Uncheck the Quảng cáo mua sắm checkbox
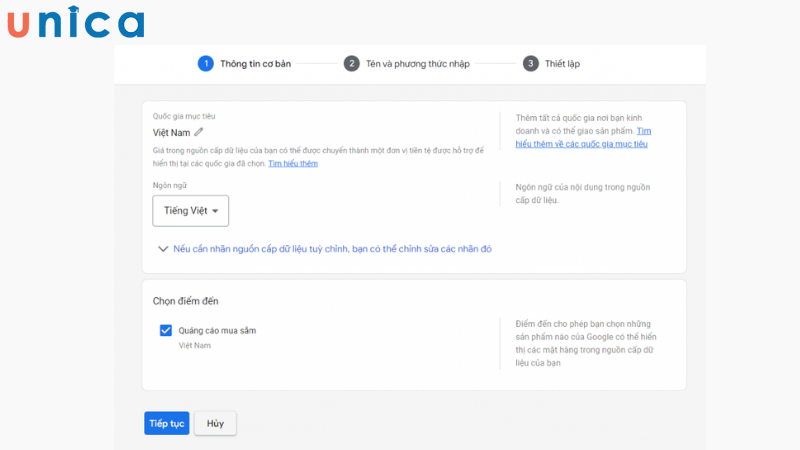The image size is (800, 450). point(166,330)
